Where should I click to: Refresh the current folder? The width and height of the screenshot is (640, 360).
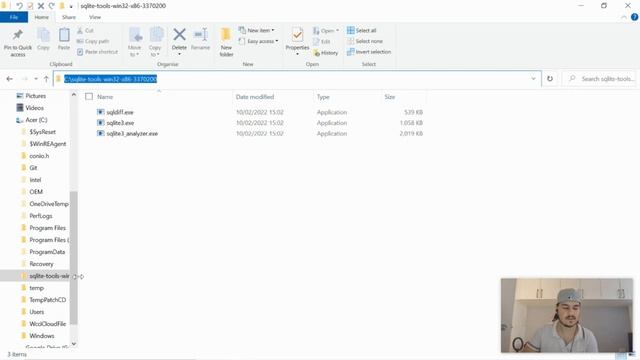(x=550, y=79)
